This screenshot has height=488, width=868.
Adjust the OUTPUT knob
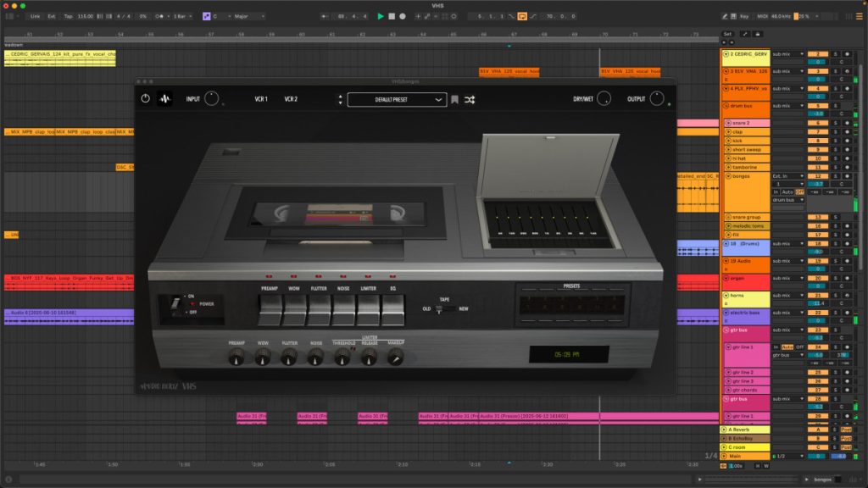click(657, 98)
